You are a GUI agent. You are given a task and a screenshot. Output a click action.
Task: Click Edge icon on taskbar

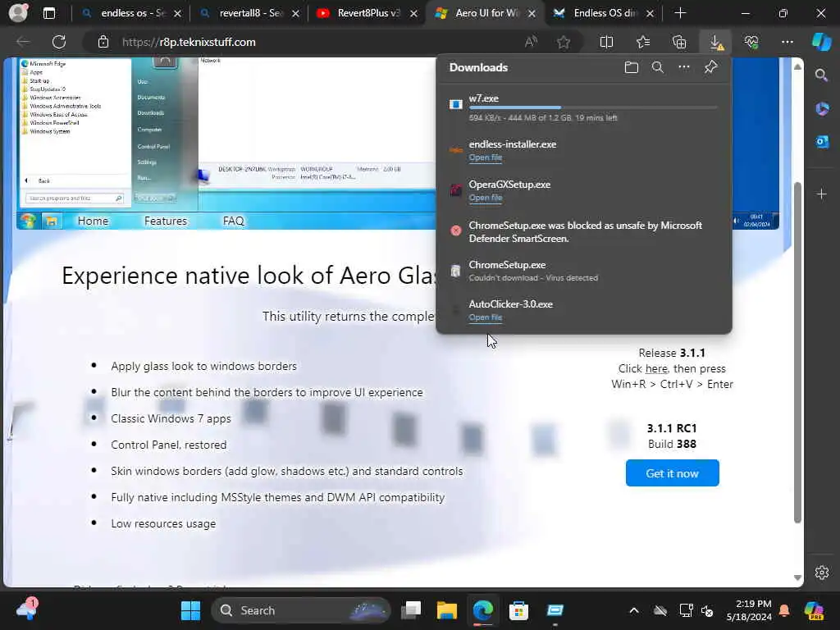(x=482, y=610)
